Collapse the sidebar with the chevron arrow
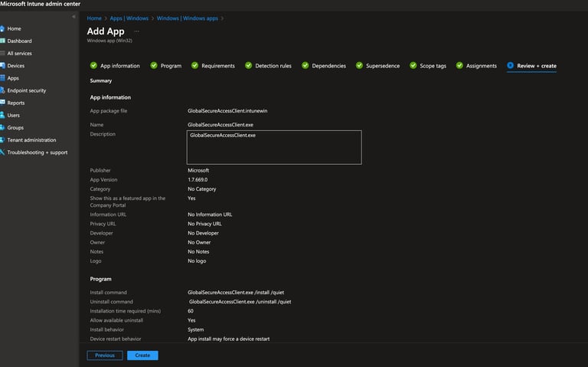This screenshot has width=588, height=367. click(x=73, y=17)
